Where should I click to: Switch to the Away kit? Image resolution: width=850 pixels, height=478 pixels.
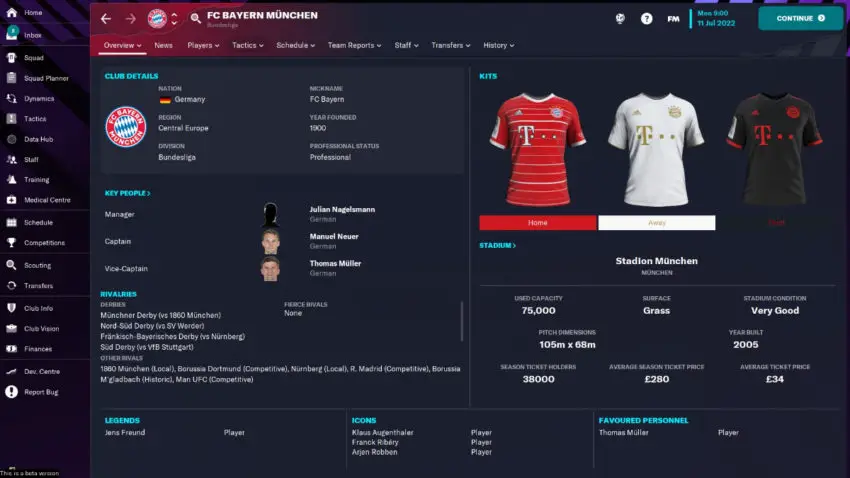(x=656, y=223)
